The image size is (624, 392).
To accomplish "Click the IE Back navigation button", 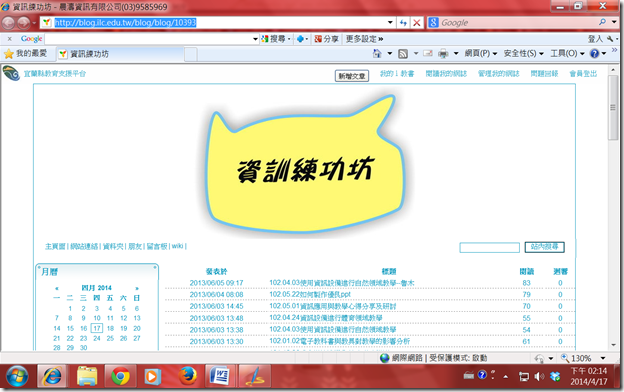I will point(8,23).
